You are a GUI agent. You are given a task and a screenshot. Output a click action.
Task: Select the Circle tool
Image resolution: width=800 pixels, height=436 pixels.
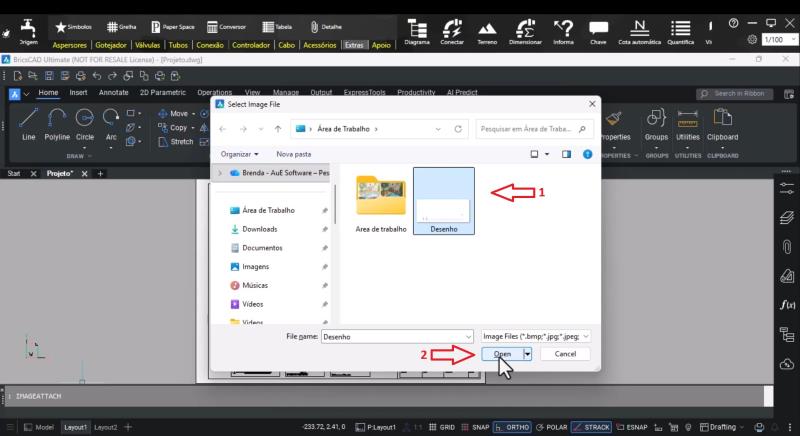tap(85, 124)
